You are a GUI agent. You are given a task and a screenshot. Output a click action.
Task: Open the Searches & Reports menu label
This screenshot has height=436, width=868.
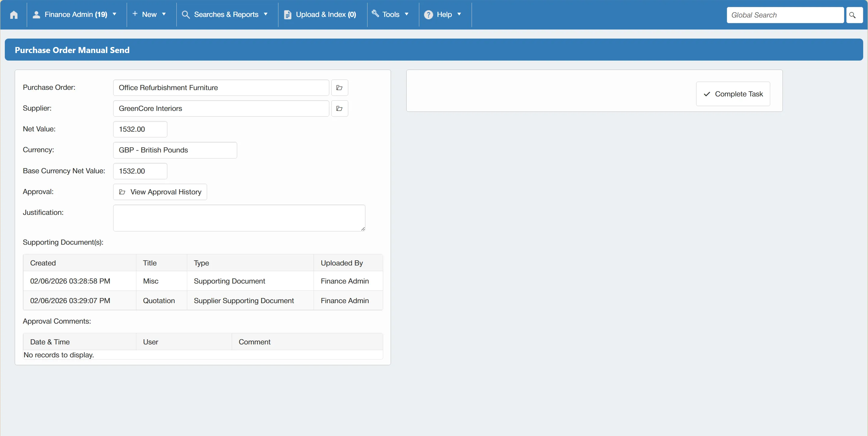pyautogui.click(x=226, y=14)
